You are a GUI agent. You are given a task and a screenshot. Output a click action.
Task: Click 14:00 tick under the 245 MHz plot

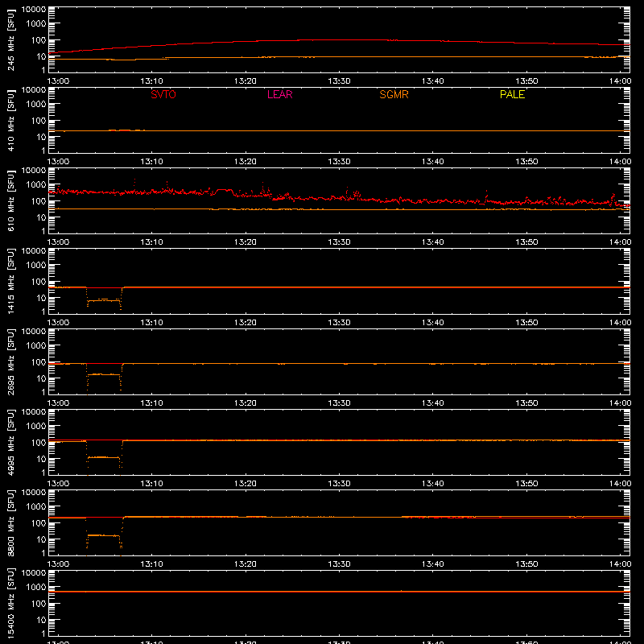click(x=620, y=81)
